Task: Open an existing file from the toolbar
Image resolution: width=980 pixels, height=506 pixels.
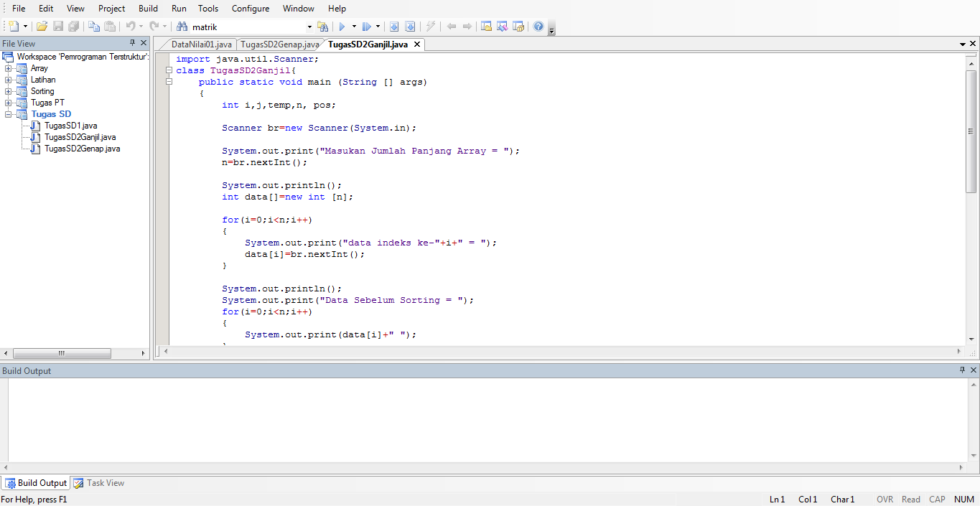Action: (x=42, y=26)
